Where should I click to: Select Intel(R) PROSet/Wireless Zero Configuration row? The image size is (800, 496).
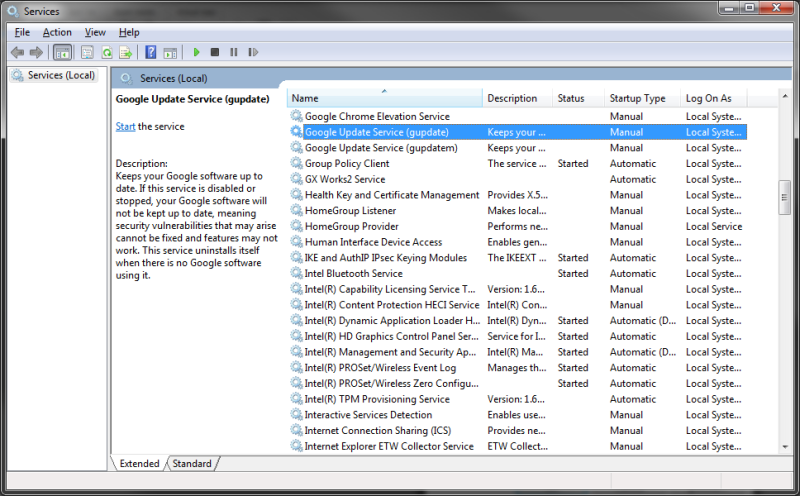[517, 383]
